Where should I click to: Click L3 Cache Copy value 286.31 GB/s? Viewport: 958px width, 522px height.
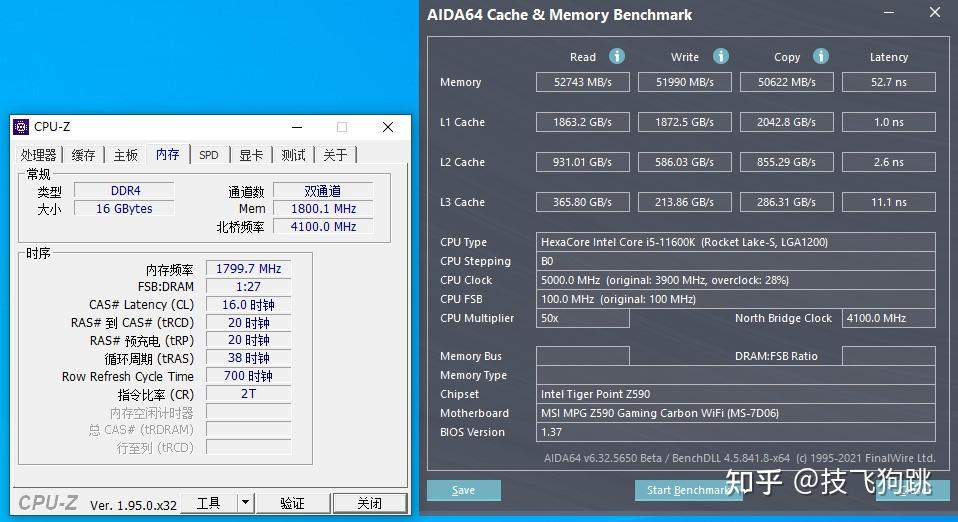pyautogui.click(x=787, y=202)
